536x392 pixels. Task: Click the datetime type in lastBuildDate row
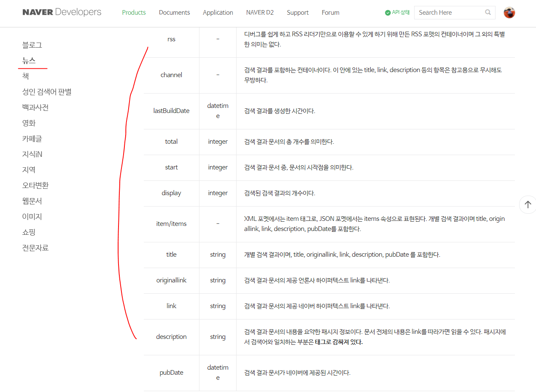click(x=218, y=111)
